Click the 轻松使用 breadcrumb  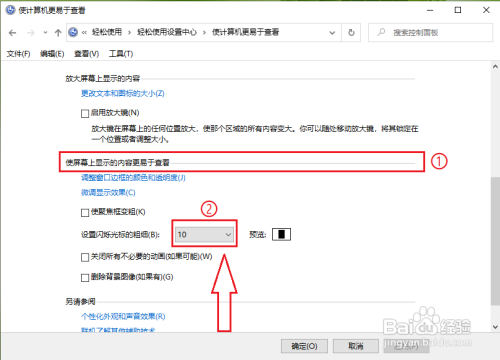click(x=107, y=32)
